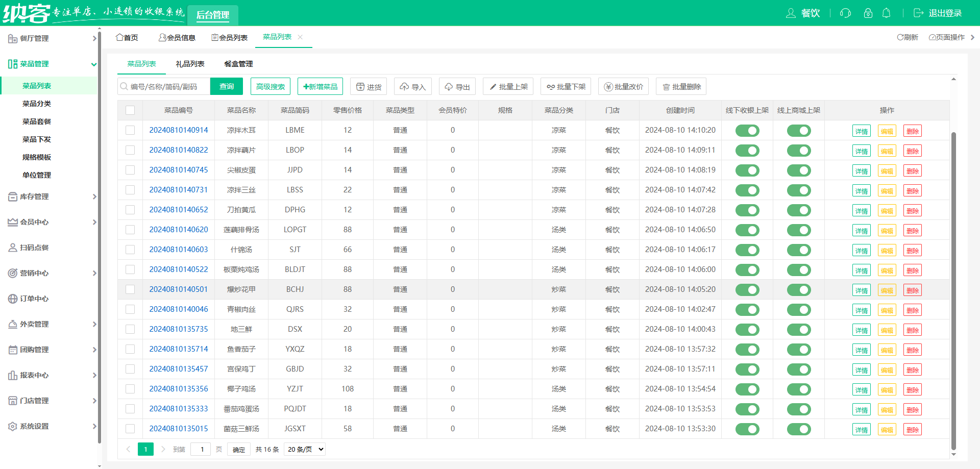Viewport: 980px width, 469px height.
Task: Click the user profile icon labeled 餐饮
Action: click(x=791, y=13)
